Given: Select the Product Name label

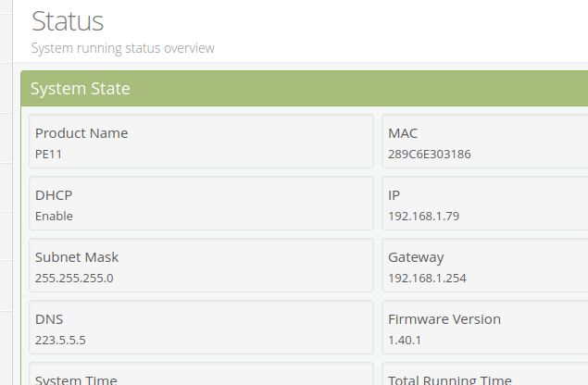Looking at the screenshot, I should coord(81,133).
